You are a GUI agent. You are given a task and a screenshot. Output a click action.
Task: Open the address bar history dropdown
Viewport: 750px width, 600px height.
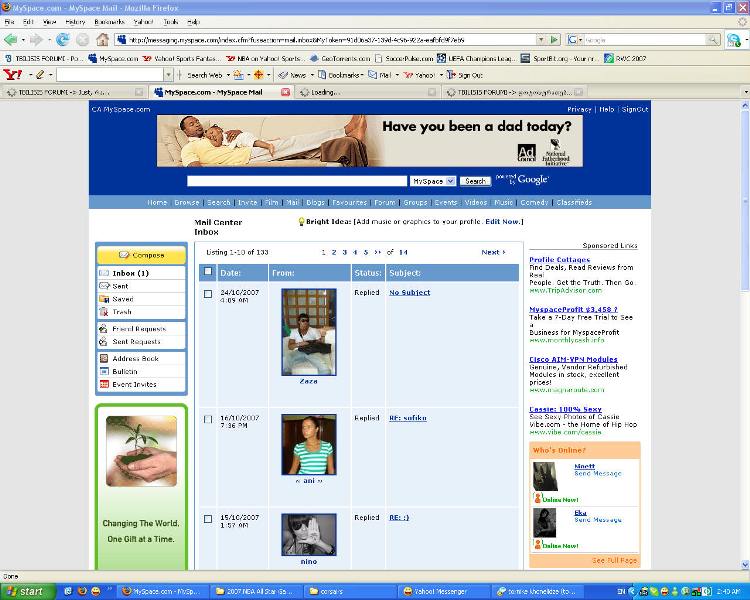[540, 40]
